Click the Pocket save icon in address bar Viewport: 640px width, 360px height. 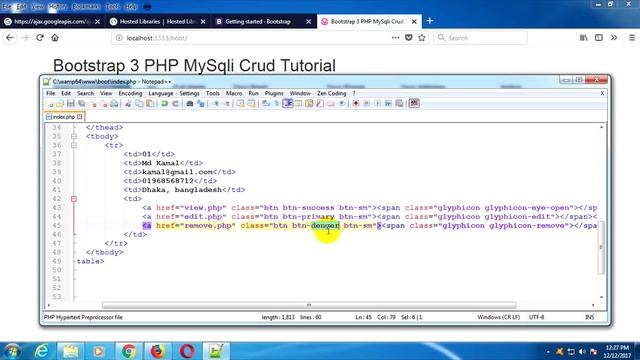(x=409, y=38)
